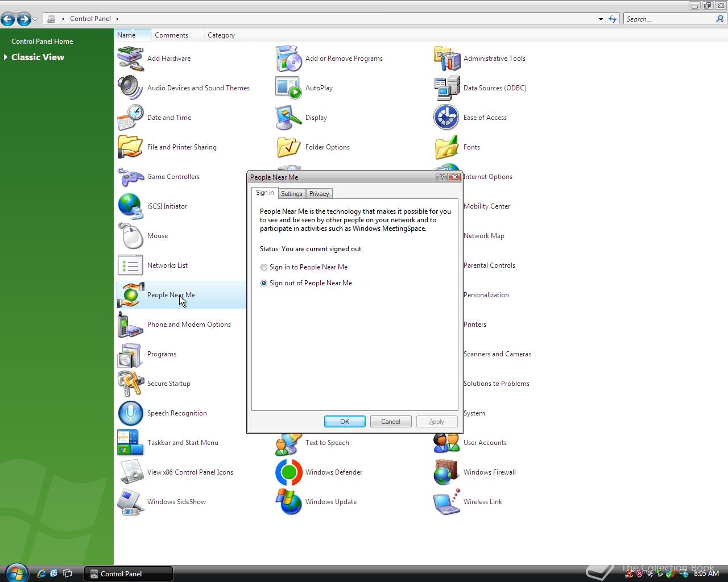The width and height of the screenshot is (728, 582).
Task: Open the Windows Firewall icon
Action: click(x=446, y=472)
